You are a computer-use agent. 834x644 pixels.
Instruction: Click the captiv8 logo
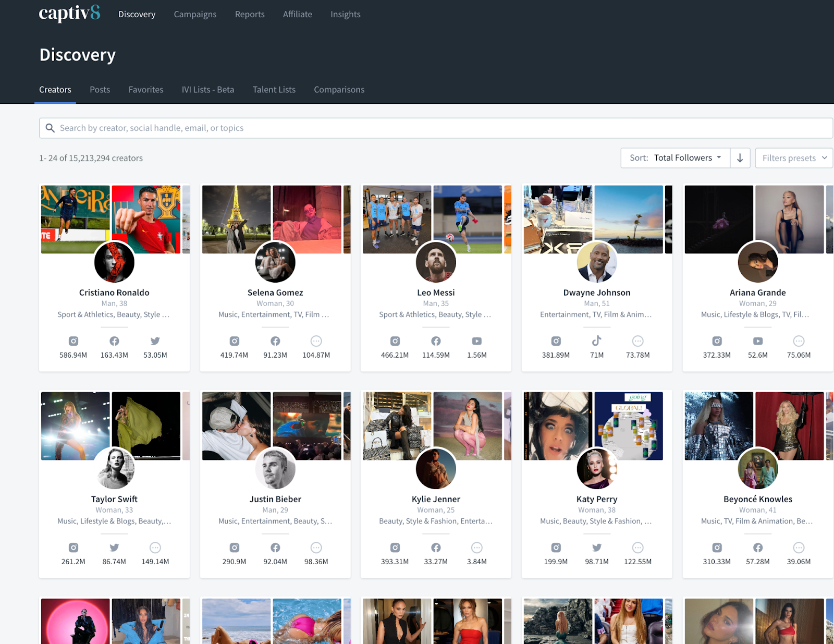[x=70, y=14]
